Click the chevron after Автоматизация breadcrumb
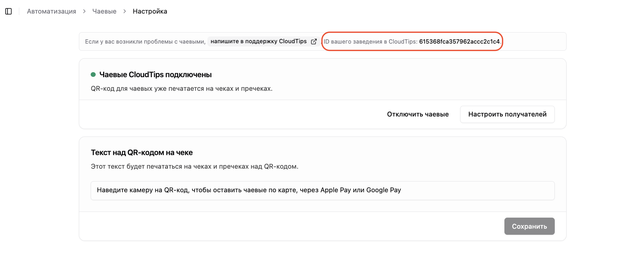644x253 pixels. 84,11
